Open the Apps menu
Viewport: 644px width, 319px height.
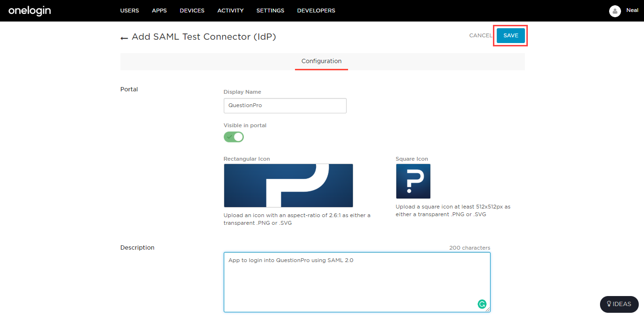(x=159, y=11)
